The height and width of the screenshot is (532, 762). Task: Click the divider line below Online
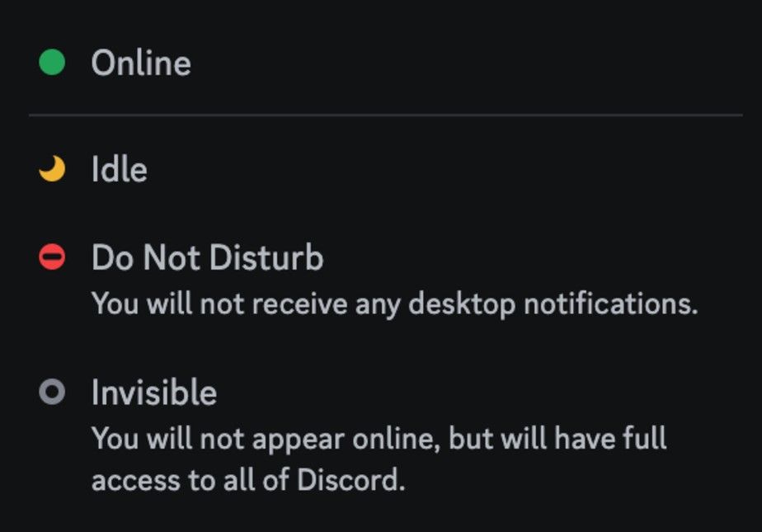(x=386, y=115)
